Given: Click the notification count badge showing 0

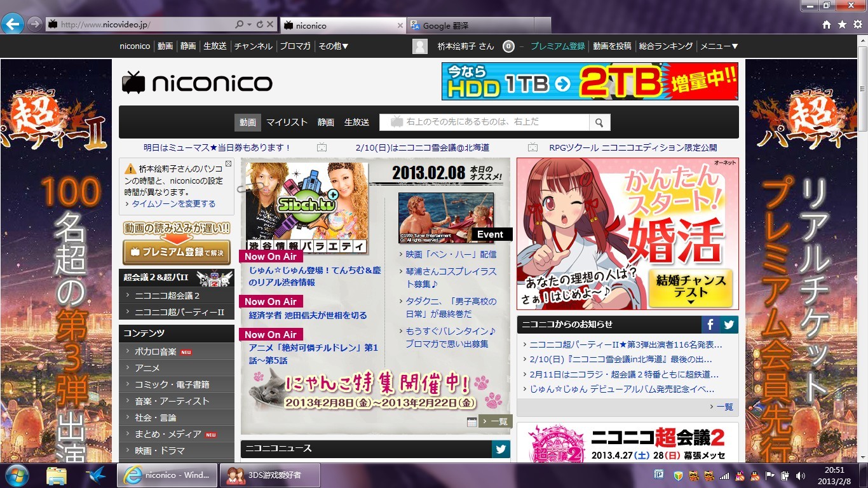Looking at the screenshot, I should point(508,46).
